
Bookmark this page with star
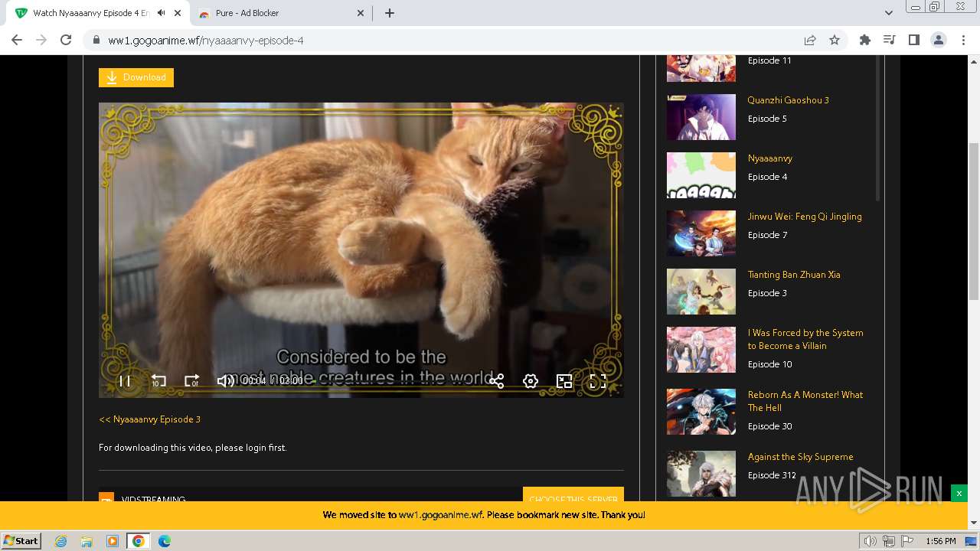[835, 40]
